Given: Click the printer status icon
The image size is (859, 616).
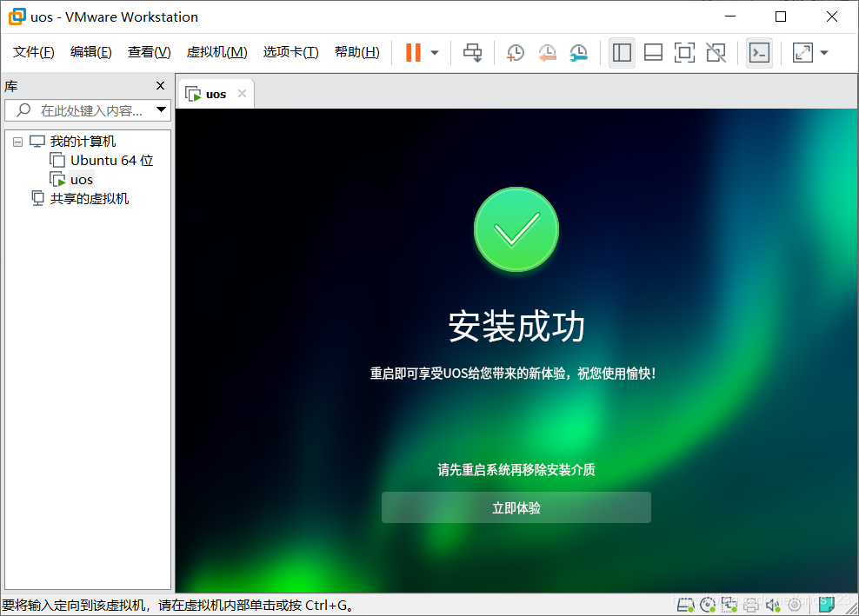Looking at the screenshot, I should [x=751, y=605].
